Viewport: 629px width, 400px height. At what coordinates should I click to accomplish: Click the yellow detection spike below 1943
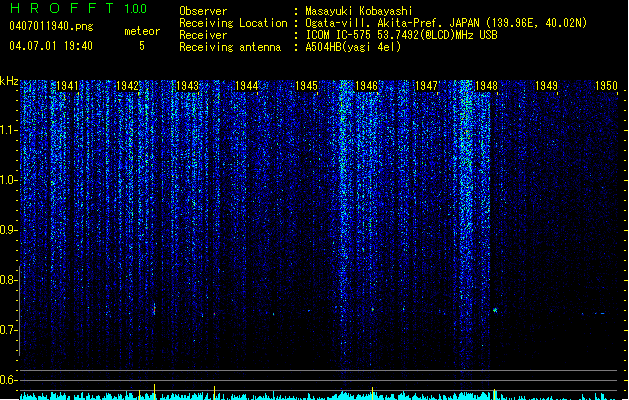tap(215, 393)
